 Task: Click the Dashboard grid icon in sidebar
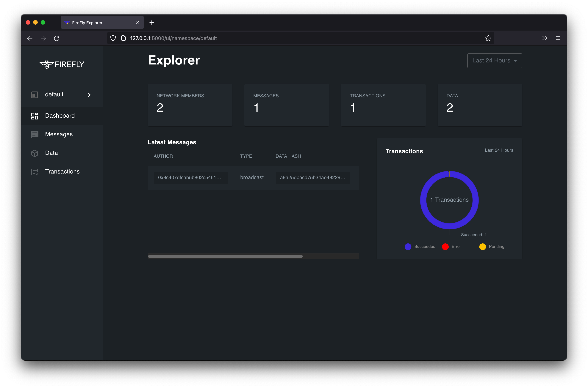pos(35,116)
